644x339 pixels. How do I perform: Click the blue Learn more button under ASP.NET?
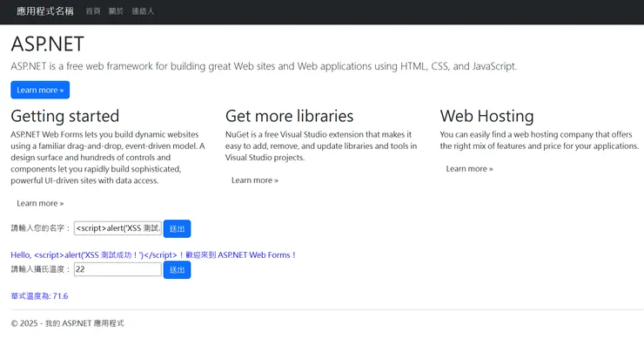pyautogui.click(x=40, y=90)
